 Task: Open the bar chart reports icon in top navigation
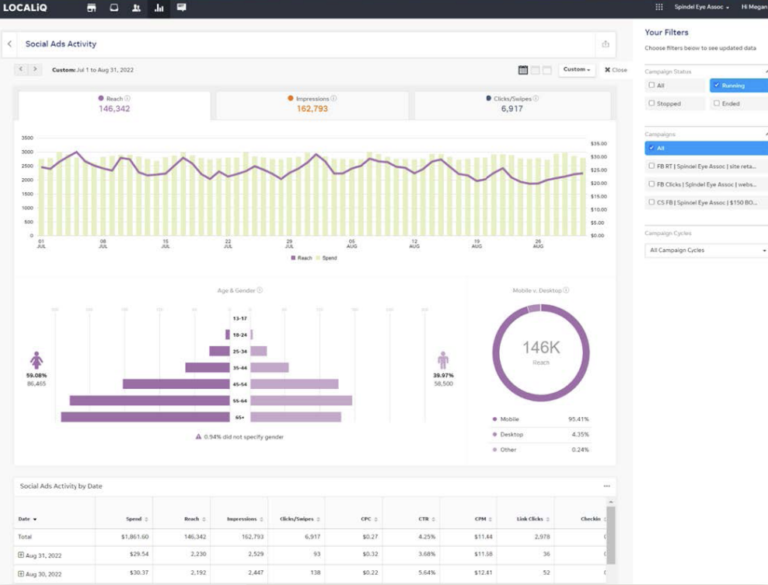(159, 8)
